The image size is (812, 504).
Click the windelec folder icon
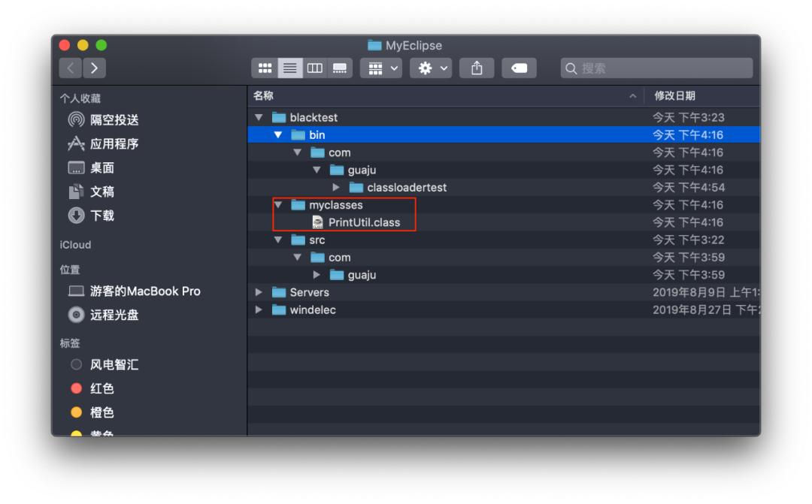coord(279,310)
